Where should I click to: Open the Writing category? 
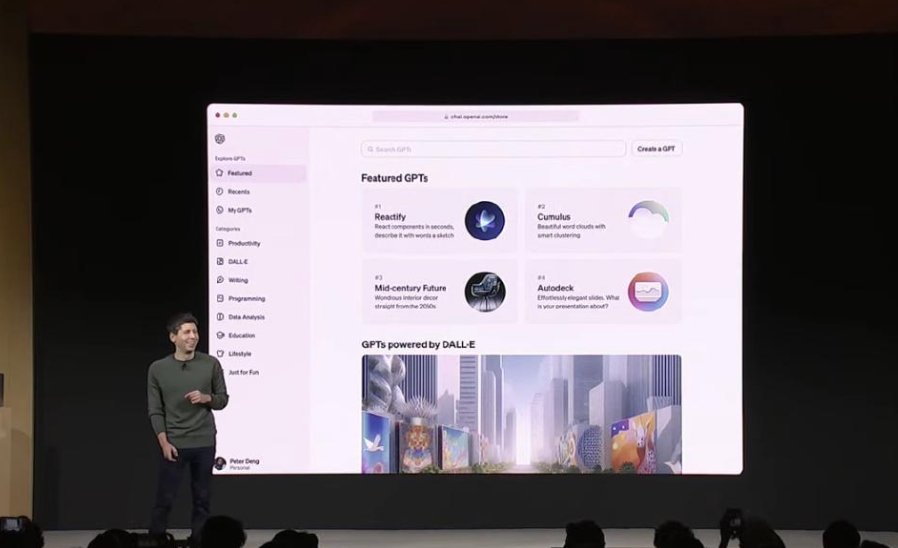pyautogui.click(x=238, y=280)
